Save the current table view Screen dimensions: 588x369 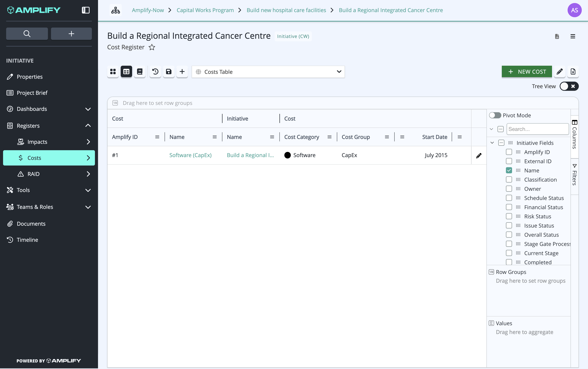pyautogui.click(x=169, y=72)
